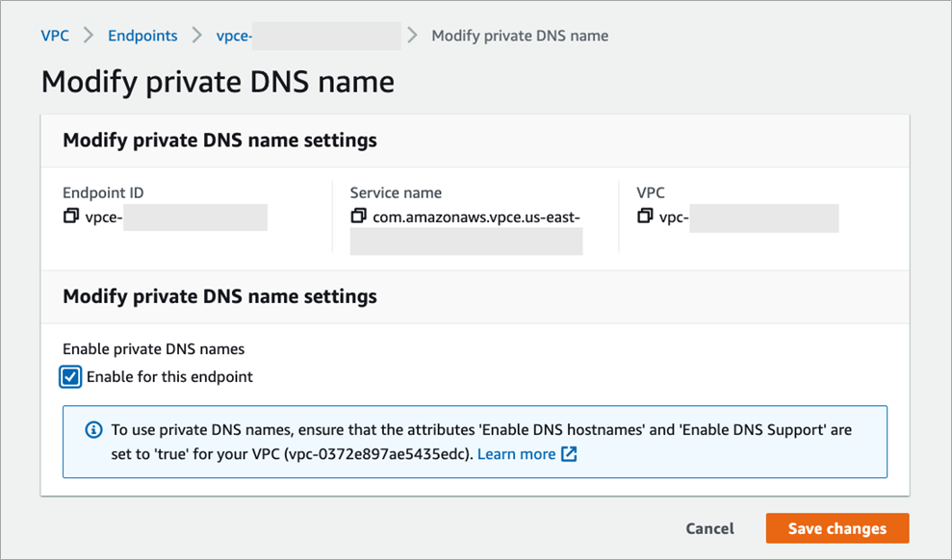This screenshot has height=560, width=952.
Task: Click the vpce- Endpoint ID value text
Action: [x=104, y=217]
